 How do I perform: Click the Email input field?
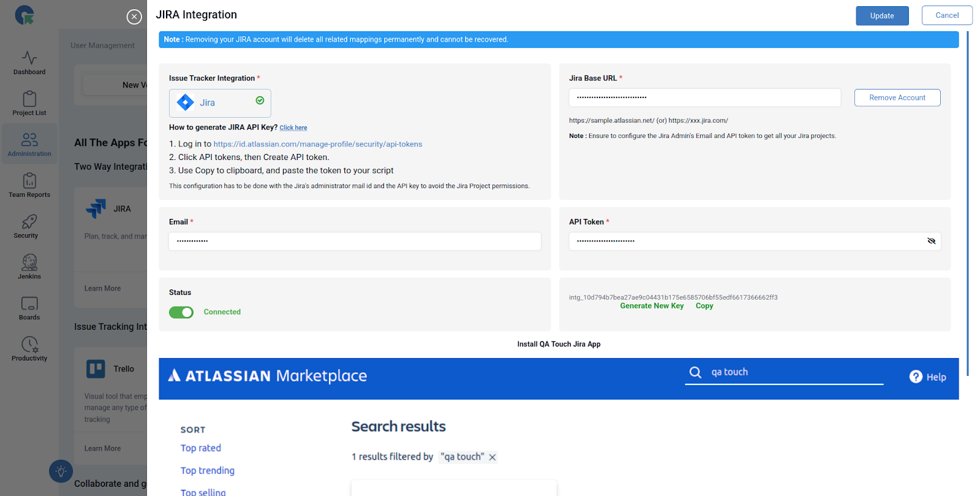point(355,241)
